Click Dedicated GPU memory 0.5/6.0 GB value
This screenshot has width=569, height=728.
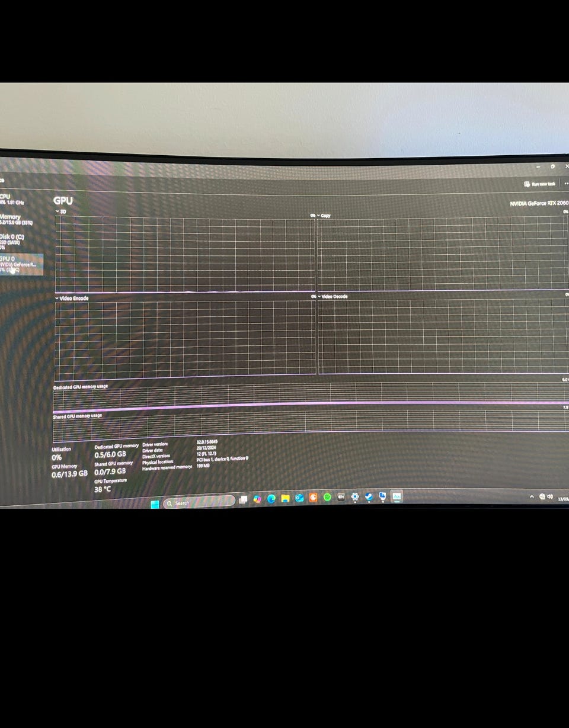coord(110,454)
